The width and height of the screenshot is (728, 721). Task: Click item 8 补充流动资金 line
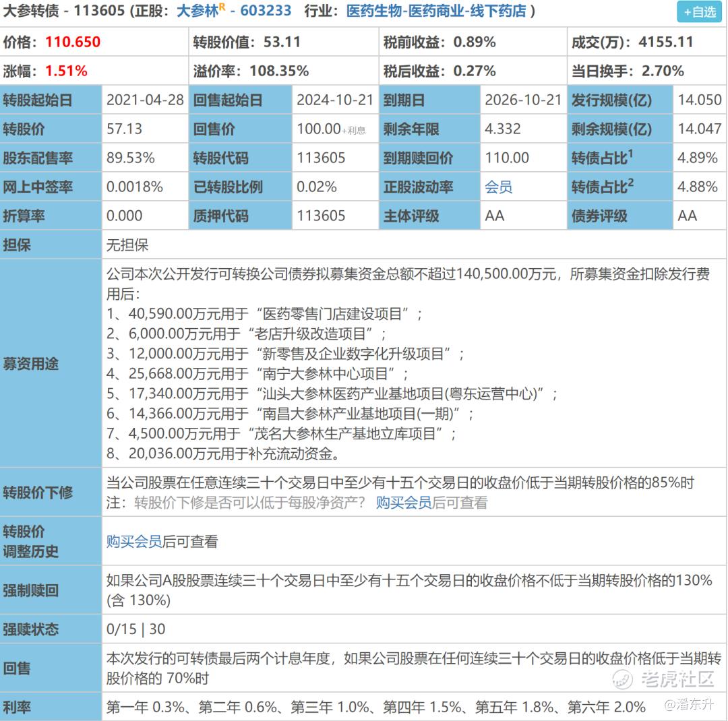222,453
